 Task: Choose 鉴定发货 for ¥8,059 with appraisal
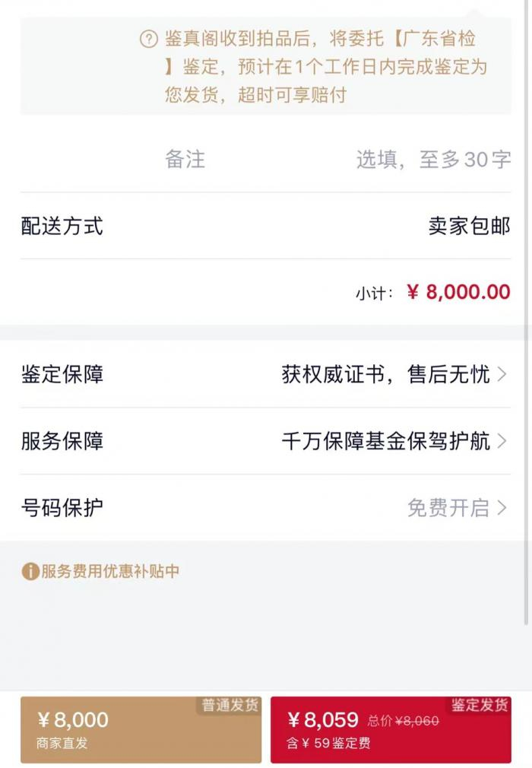391,728
